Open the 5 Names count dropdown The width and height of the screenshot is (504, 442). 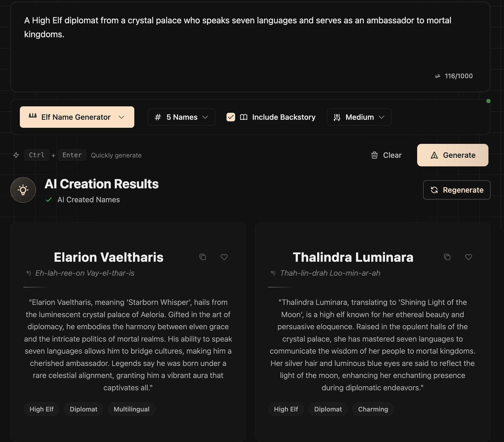click(181, 117)
